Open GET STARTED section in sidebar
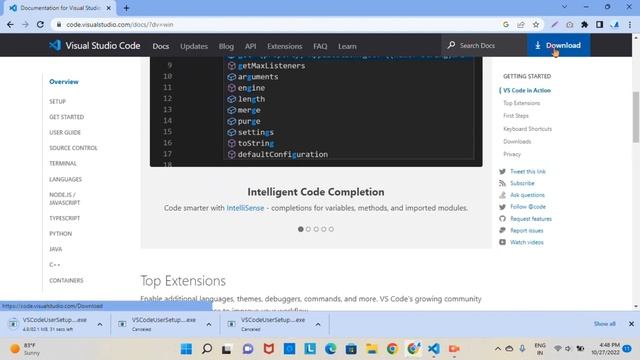This screenshot has width=640, height=360. [x=67, y=117]
